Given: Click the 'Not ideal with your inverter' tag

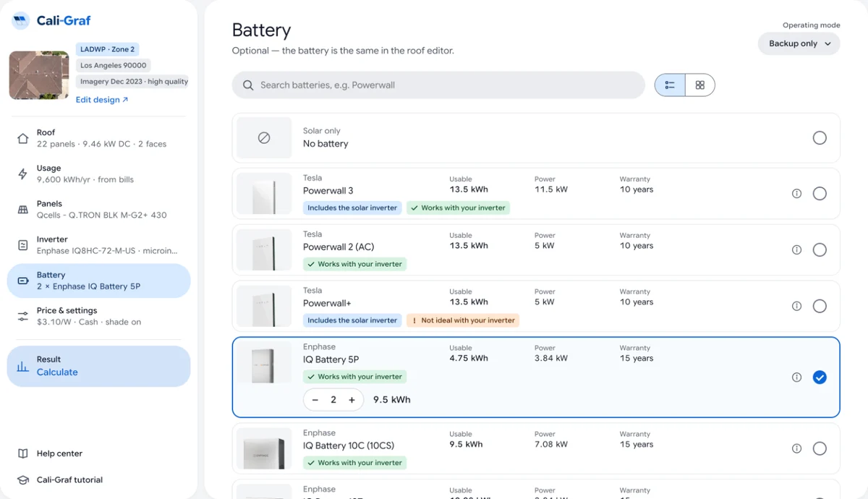Looking at the screenshot, I should pos(463,320).
